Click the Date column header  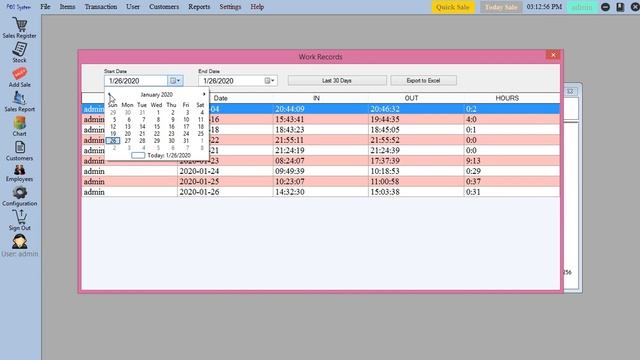click(x=220, y=98)
